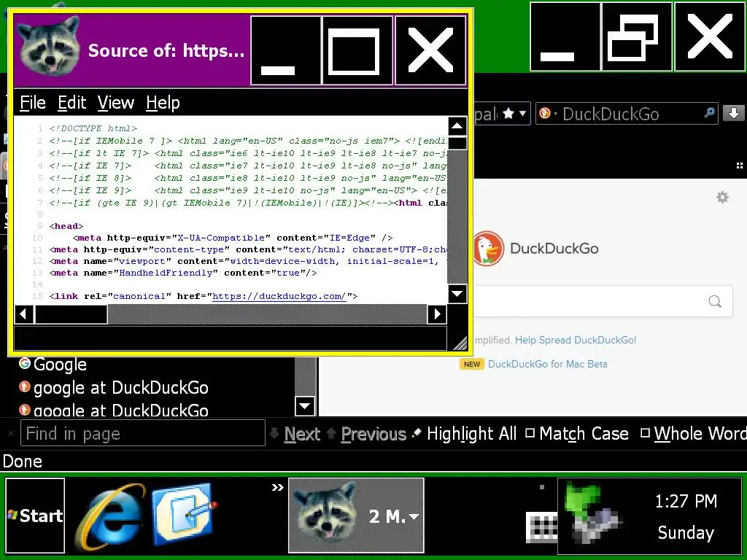The image size is (747, 560).
Task: Open the DuckDuckGo page settings gear
Action: pyautogui.click(x=723, y=197)
